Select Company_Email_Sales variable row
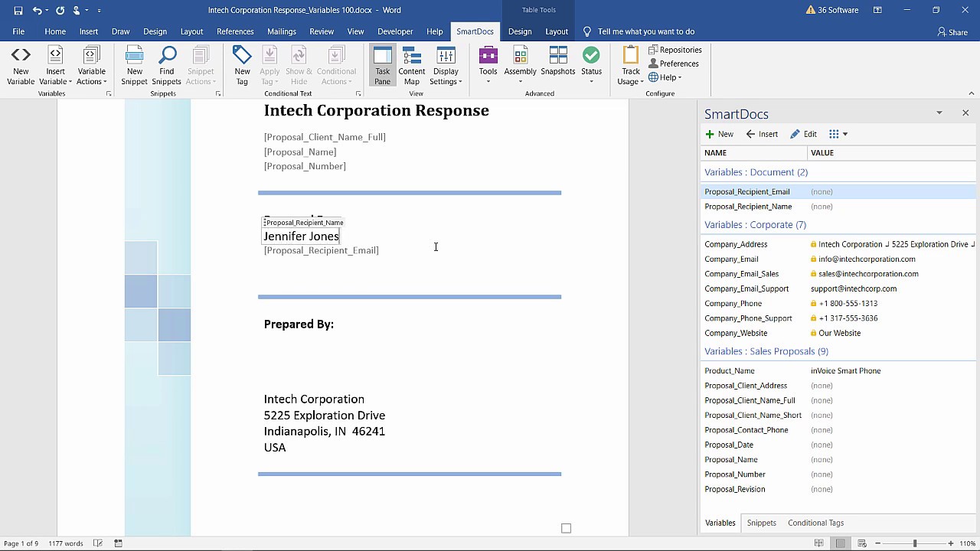The height and width of the screenshot is (551, 980). click(x=838, y=274)
